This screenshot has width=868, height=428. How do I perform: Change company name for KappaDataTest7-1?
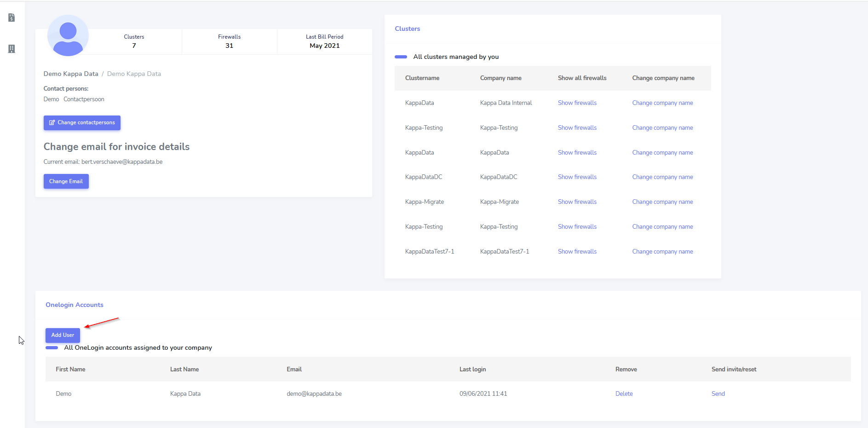[662, 252]
